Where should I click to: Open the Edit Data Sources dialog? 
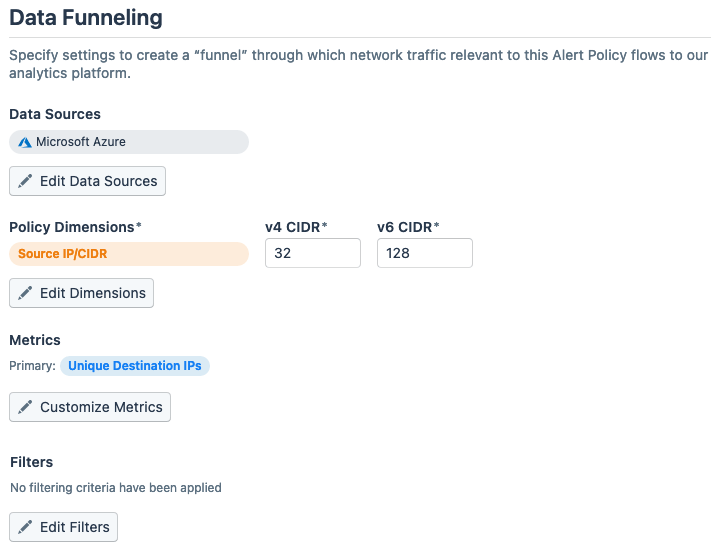[x=87, y=181]
